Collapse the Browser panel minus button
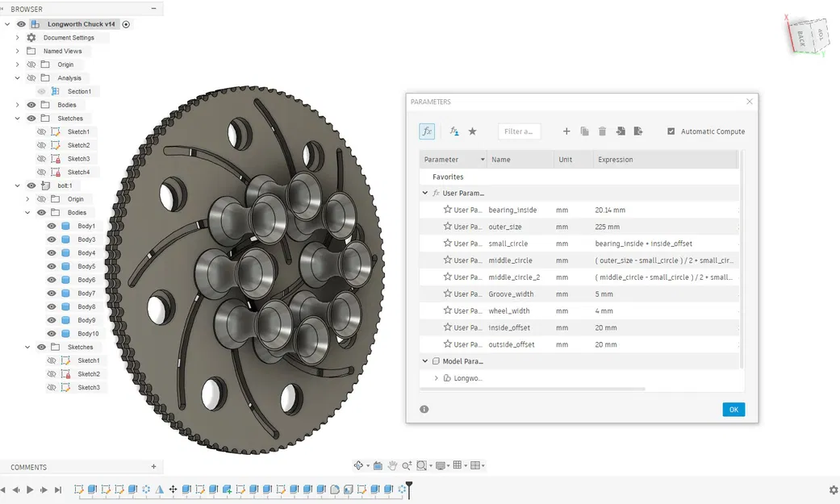840x504 pixels. pos(154,9)
